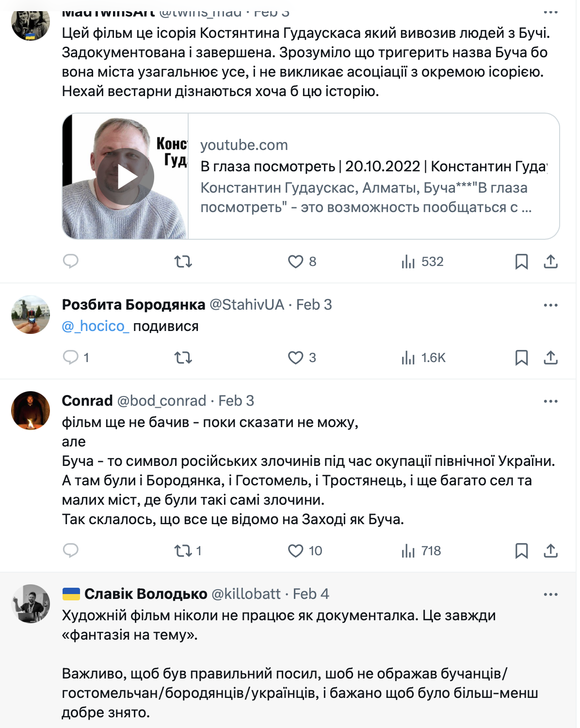580x728 pixels.
Task: Bookmark the tweet by Розбита Бородянка
Action: tap(521, 358)
